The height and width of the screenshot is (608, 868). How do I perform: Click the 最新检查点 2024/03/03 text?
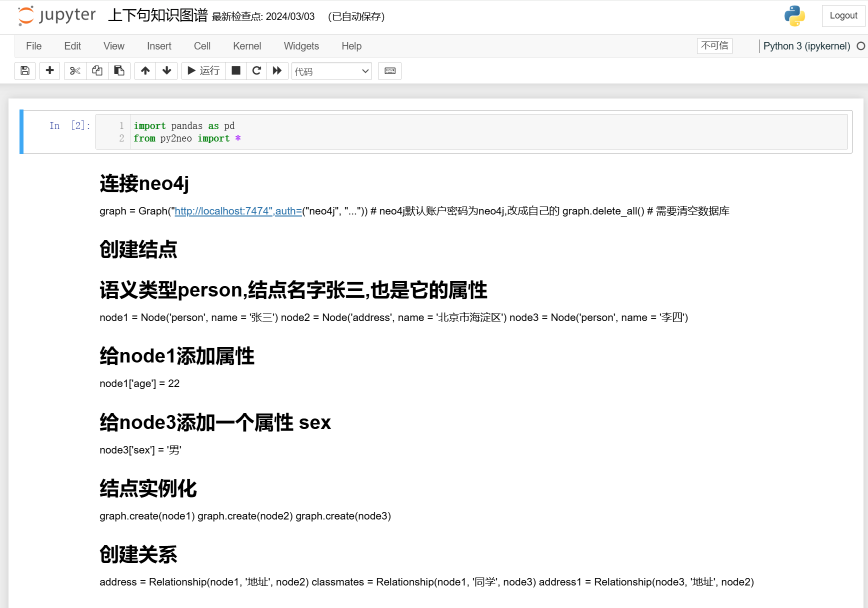(263, 16)
